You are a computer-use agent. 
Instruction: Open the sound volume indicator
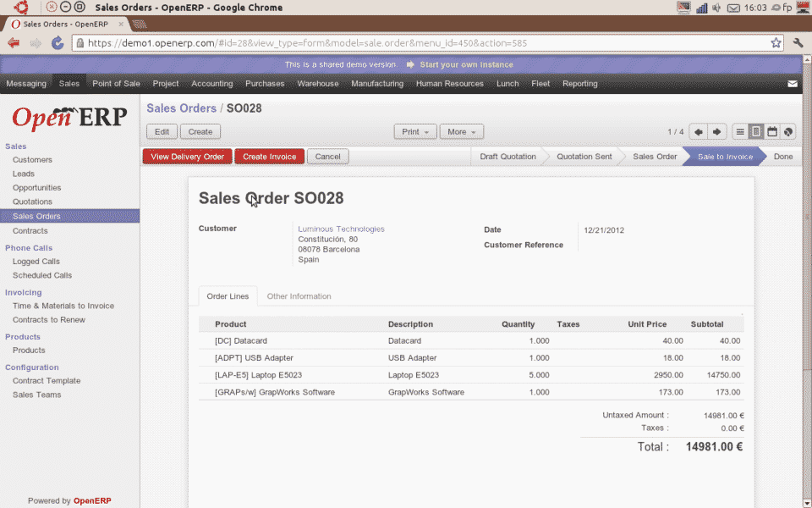pos(716,8)
